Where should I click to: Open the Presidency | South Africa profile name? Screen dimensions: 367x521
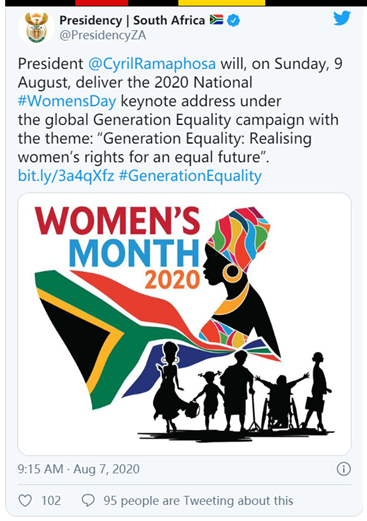tap(132, 20)
